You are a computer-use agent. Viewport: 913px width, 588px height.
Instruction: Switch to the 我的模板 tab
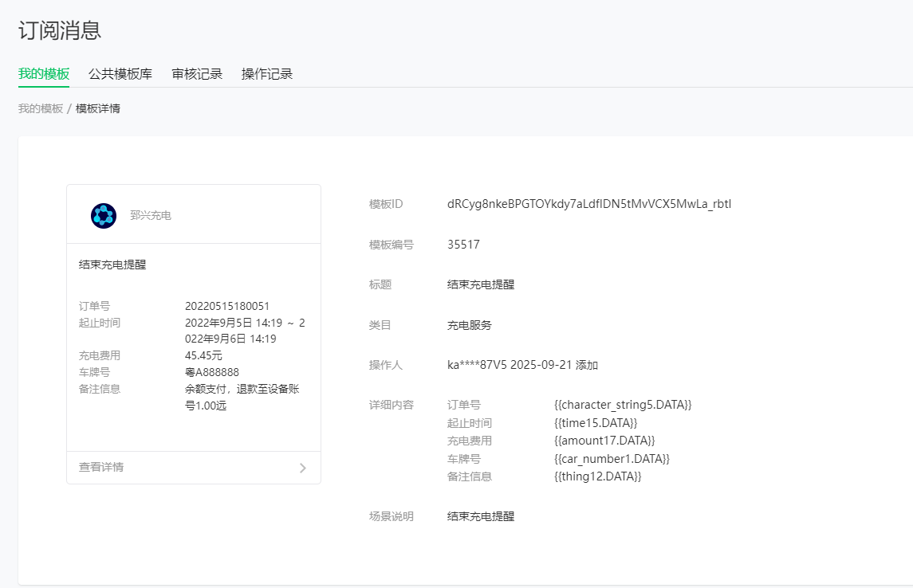tap(44, 74)
